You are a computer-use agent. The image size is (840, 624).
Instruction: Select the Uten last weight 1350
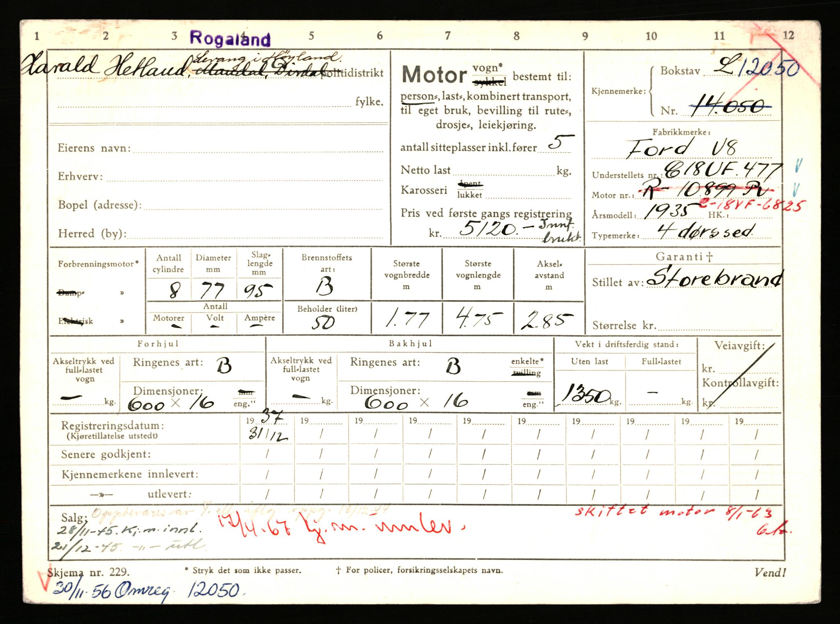(586, 395)
